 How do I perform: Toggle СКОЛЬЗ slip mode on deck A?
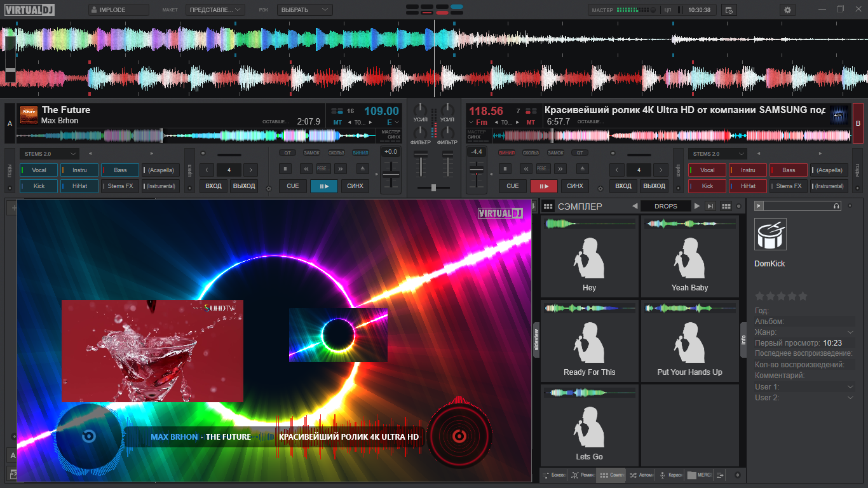(336, 152)
